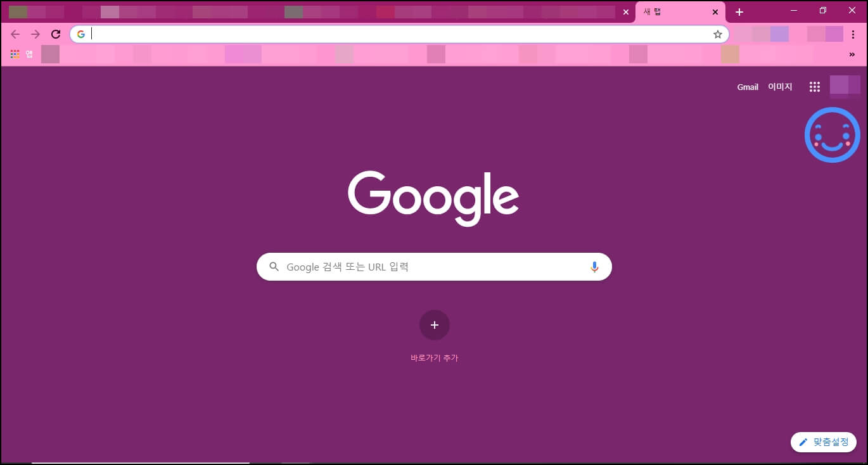Reload the page with the refresh icon
Screen dimensions: 868x465
[56, 34]
